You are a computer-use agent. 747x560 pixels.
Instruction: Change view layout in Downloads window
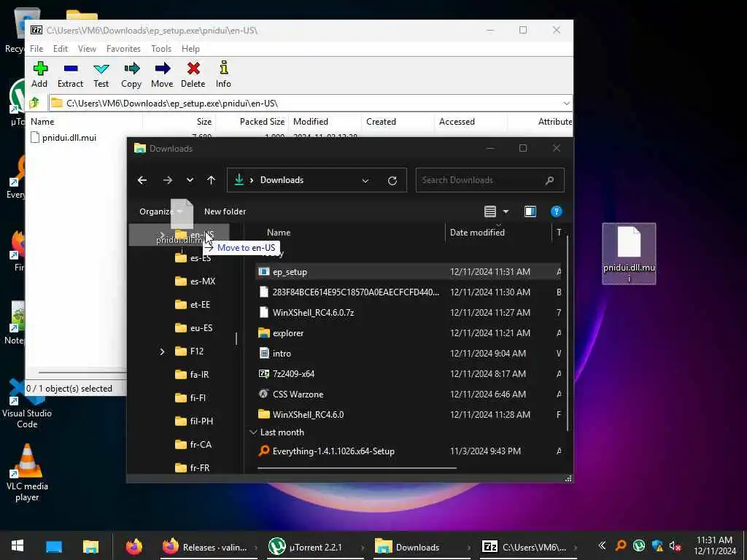pos(490,211)
